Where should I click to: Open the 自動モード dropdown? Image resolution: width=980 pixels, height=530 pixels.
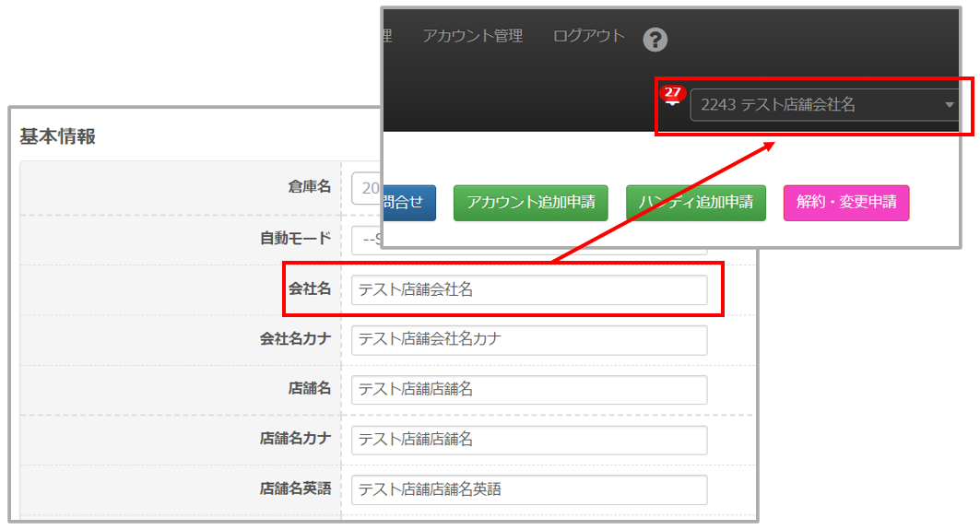coord(367,240)
